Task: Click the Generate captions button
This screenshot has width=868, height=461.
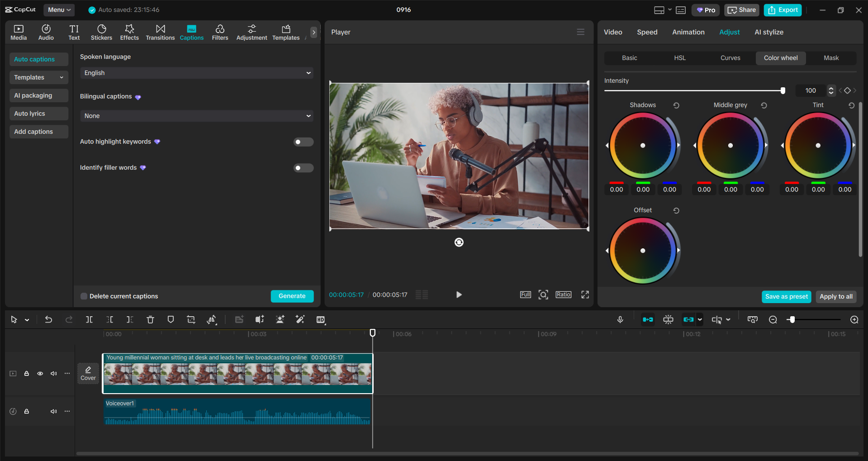Action: coord(292,296)
